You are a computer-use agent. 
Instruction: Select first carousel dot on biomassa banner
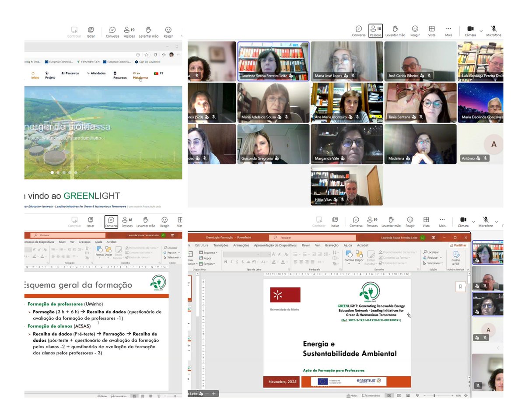[x=52, y=173]
